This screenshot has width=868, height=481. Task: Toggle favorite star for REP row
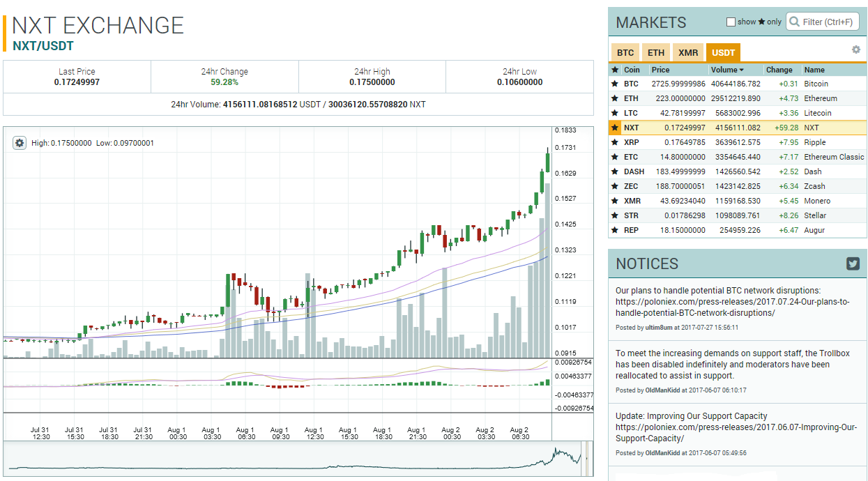point(615,230)
